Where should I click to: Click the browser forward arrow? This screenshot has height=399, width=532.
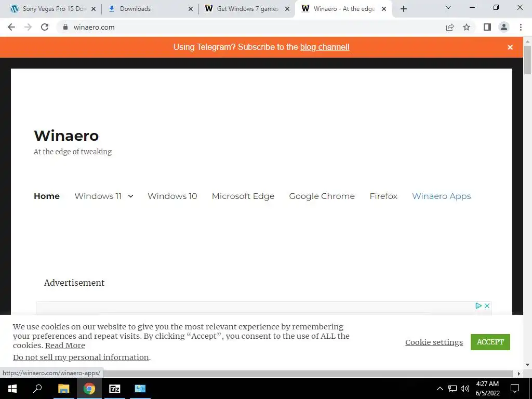(28, 27)
